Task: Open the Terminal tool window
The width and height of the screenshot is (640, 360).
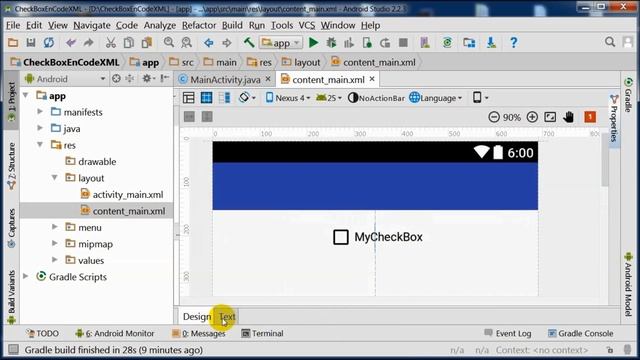Action: pyautogui.click(x=262, y=333)
